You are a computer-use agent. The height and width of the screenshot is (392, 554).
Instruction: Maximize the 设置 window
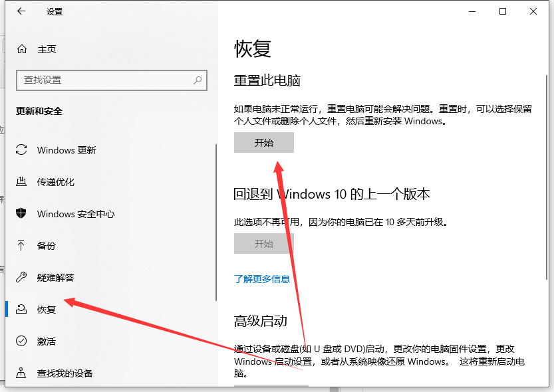[503, 11]
